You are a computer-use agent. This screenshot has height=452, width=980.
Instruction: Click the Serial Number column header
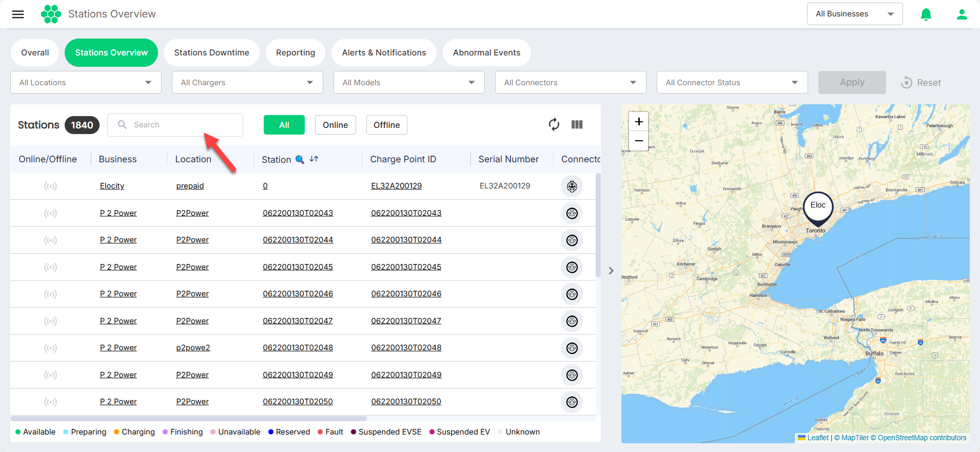pos(508,159)
